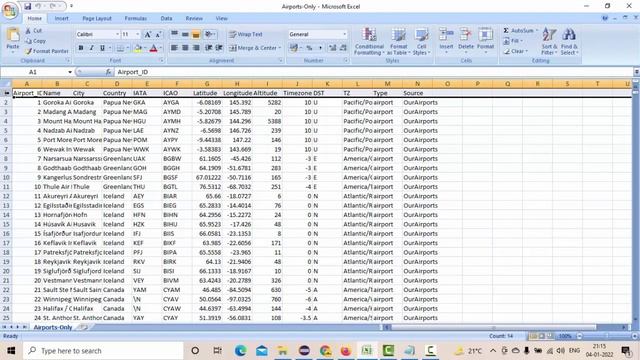640x360 pixels.
Task: Click the taskbar search box
Action: pyautogui.click(x=103, y=351)
